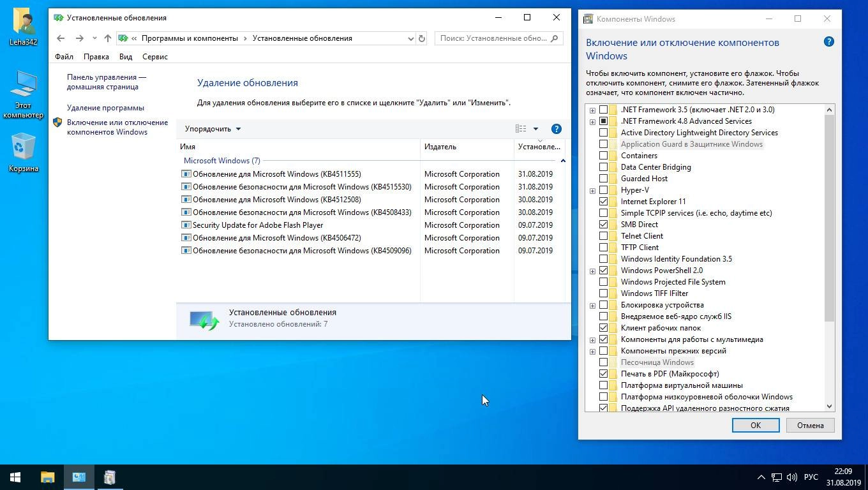868x490 pixels.
Task: Click address bar location icon
Action: pos(123,38)
